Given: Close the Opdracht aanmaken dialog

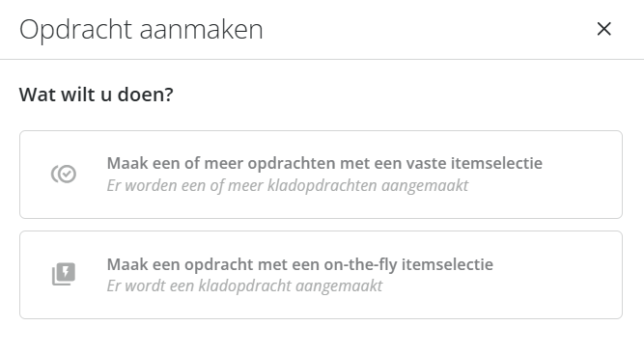Looking at the screenshot, I should [603, 29].
